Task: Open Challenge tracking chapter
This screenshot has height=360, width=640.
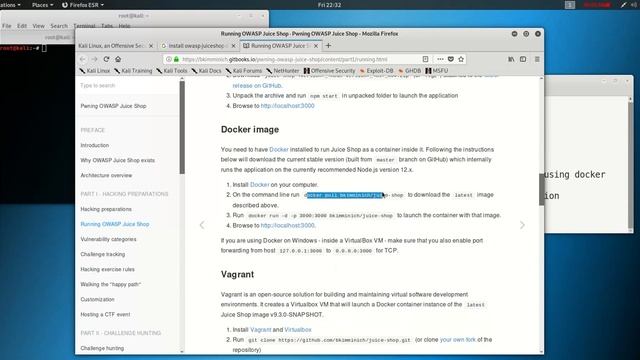Action: coord(102,254)
